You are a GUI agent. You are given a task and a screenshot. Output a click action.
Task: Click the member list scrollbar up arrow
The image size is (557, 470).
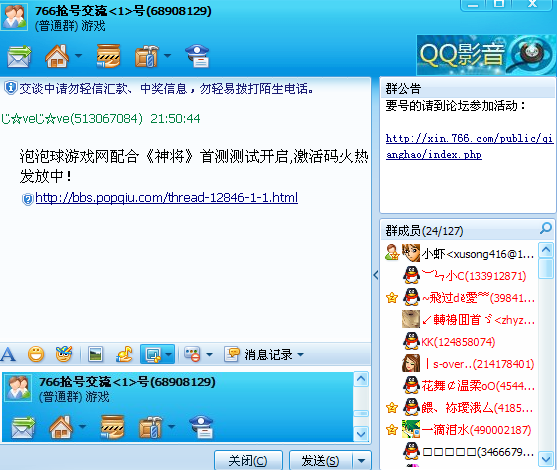pyautogui.click(x=546, y=250)
